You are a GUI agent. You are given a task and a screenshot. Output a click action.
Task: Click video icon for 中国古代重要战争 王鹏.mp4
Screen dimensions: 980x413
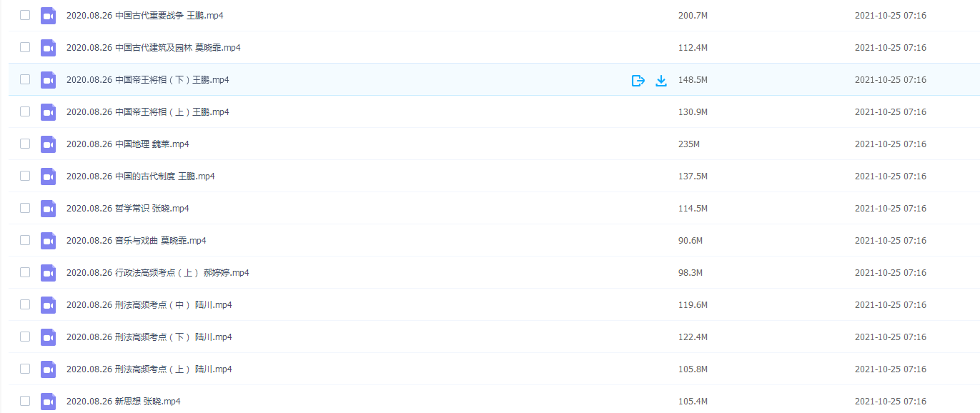click(48, 16)
